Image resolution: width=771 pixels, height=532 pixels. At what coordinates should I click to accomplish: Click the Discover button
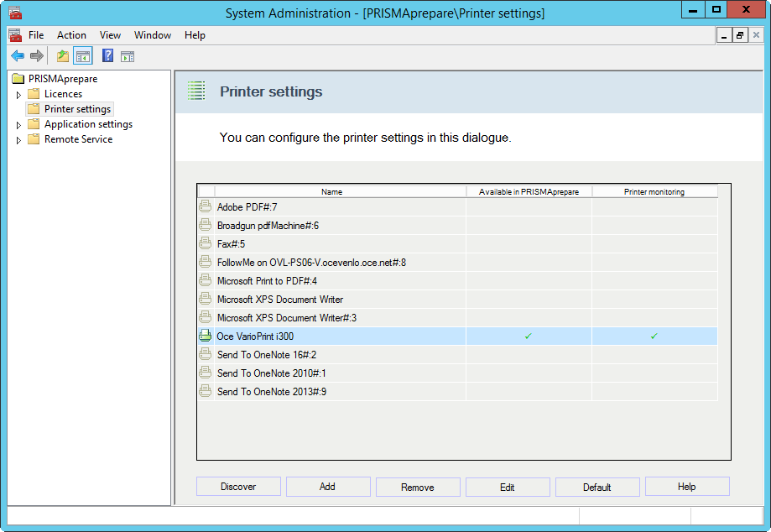[x=238, y=487]
